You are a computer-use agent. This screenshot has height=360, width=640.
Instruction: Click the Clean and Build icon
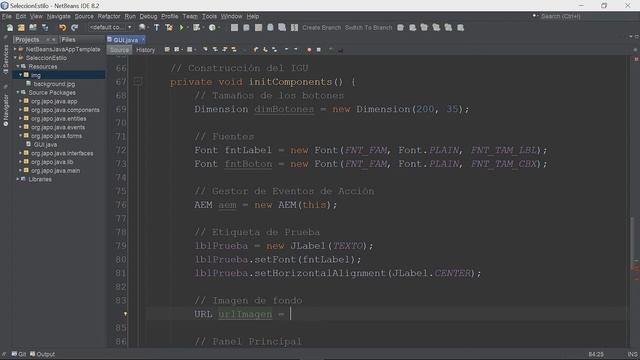pyautogui.click(x=169, y=28)
